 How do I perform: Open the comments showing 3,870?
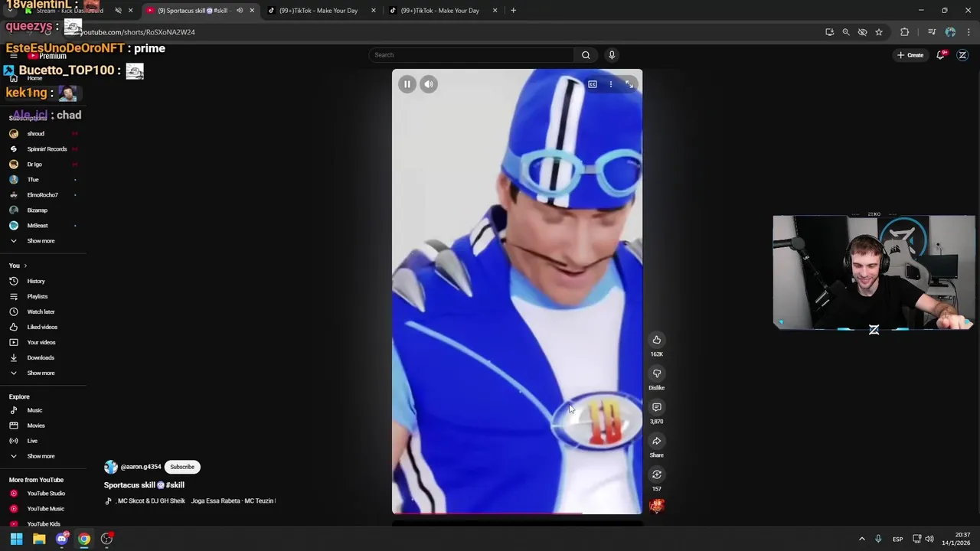click(657, 407)
